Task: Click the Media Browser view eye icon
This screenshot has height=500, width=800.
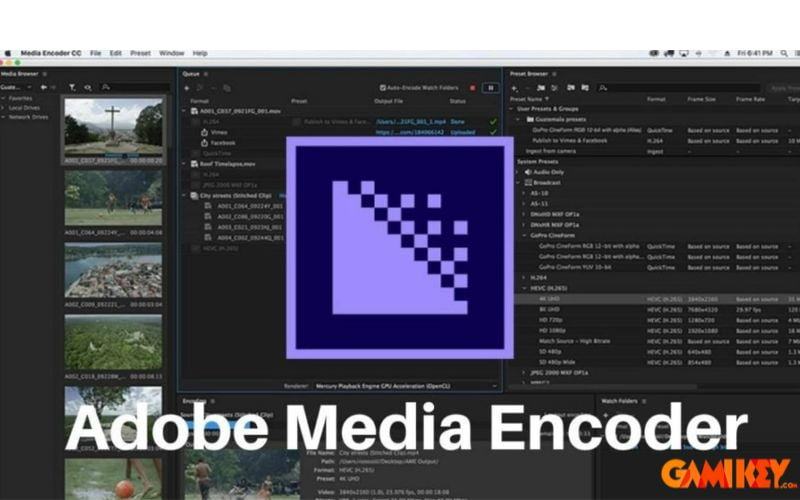Action: coord(88,88)
